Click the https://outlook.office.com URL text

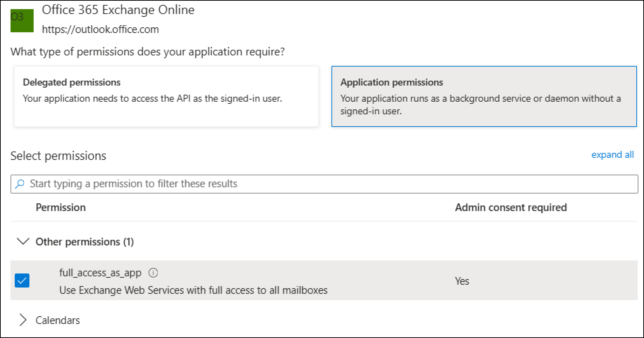(100, 29)
